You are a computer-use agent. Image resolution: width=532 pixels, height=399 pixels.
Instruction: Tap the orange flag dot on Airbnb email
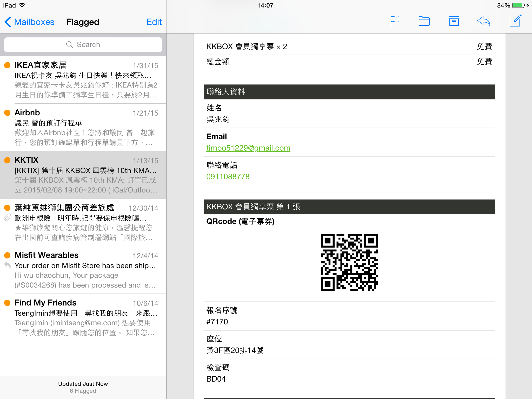click(x=7, y=112)
